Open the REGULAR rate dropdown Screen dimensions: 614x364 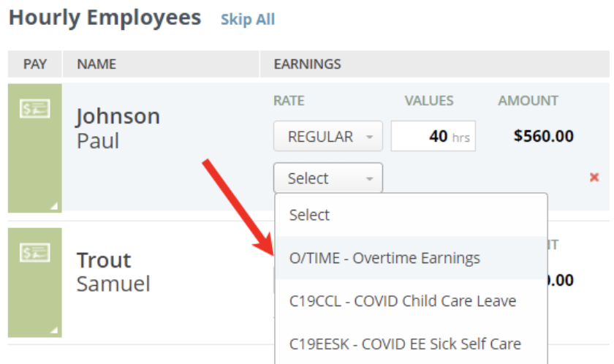pos(327,137)
